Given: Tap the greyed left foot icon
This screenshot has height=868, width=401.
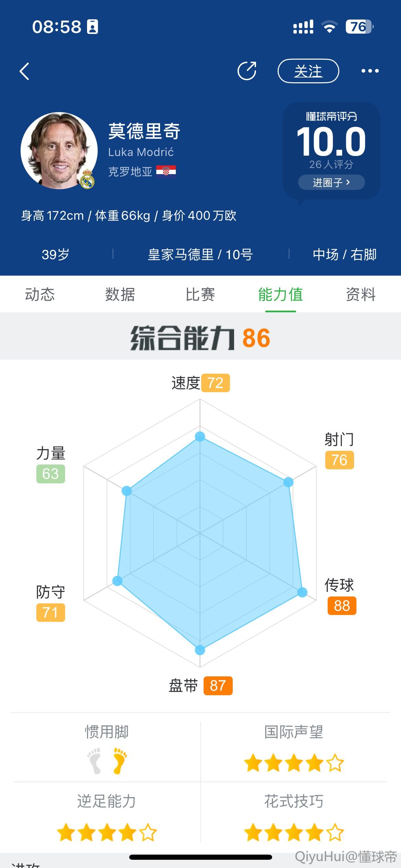Looking at the screenshot, I should tap(94, 761).
